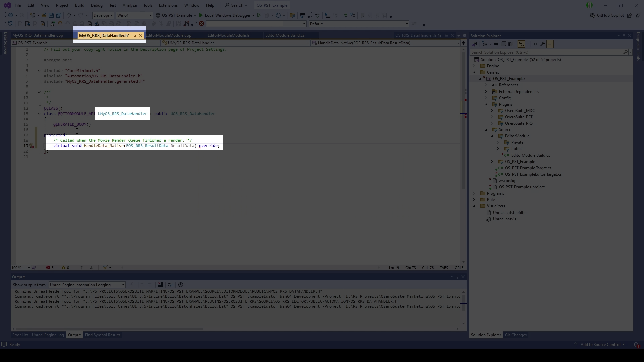644x362 pixels.
Task: Expand the Engine folder in Solution Explorer
Action: coord(474,66)
